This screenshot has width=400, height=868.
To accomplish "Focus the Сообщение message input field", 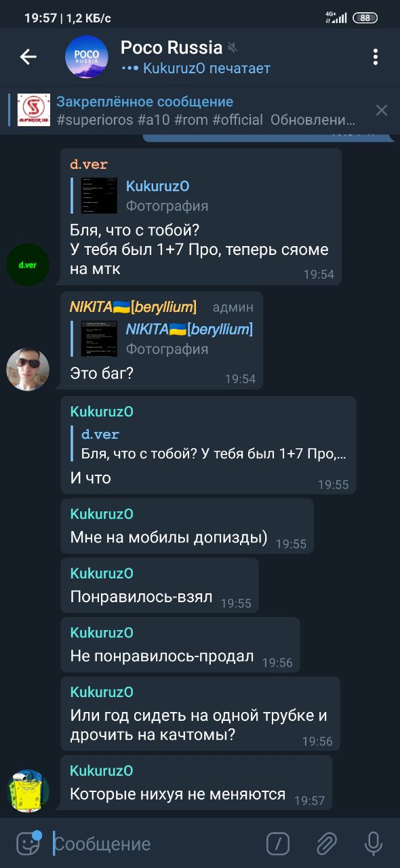I will (156, 844).
